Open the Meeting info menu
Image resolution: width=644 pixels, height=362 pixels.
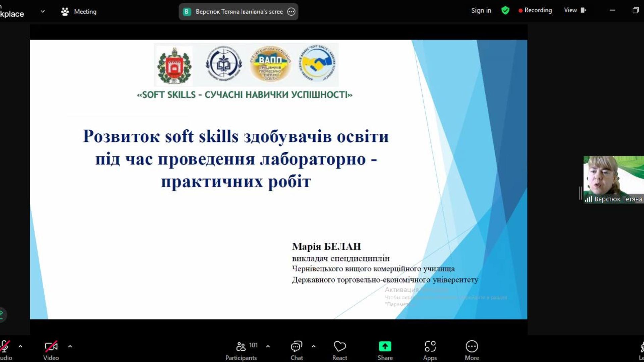click(x=79, y=12)
